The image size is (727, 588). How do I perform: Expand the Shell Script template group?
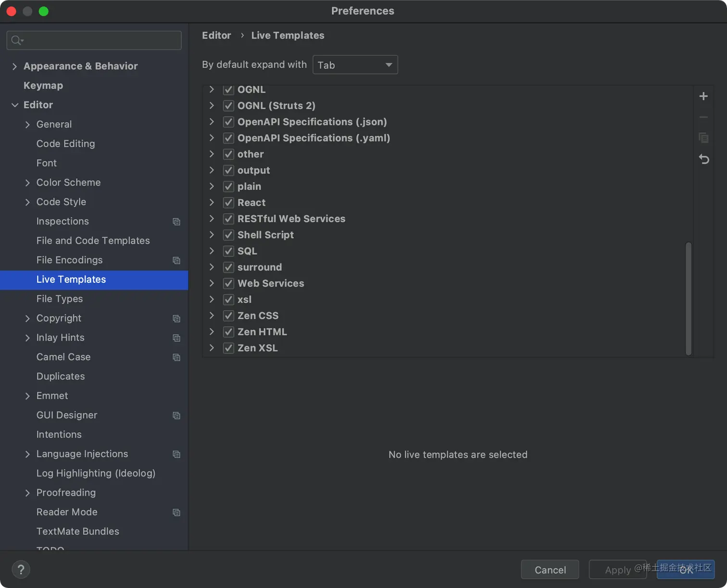point(212,235)
